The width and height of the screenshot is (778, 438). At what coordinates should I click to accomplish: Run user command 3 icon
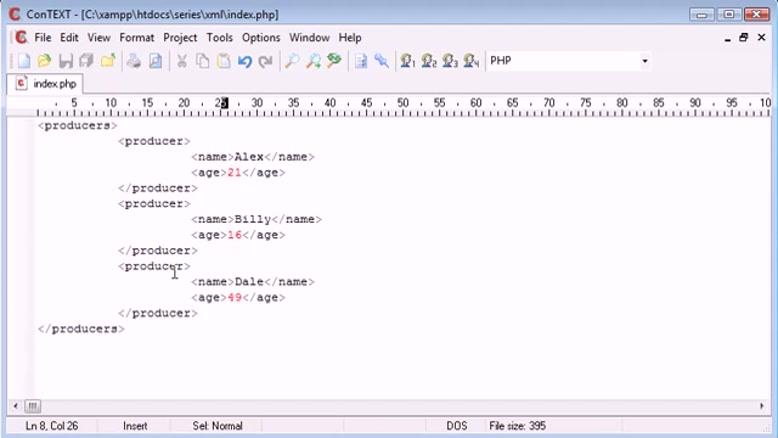[450, 61]
